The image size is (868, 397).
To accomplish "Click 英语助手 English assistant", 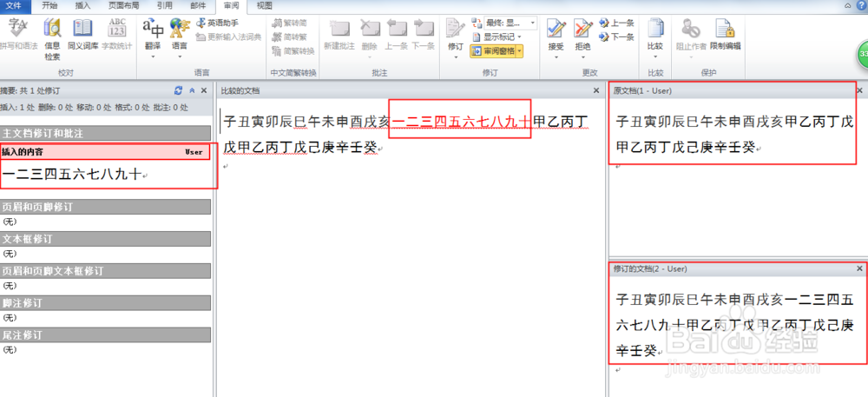I will (218, 23).
